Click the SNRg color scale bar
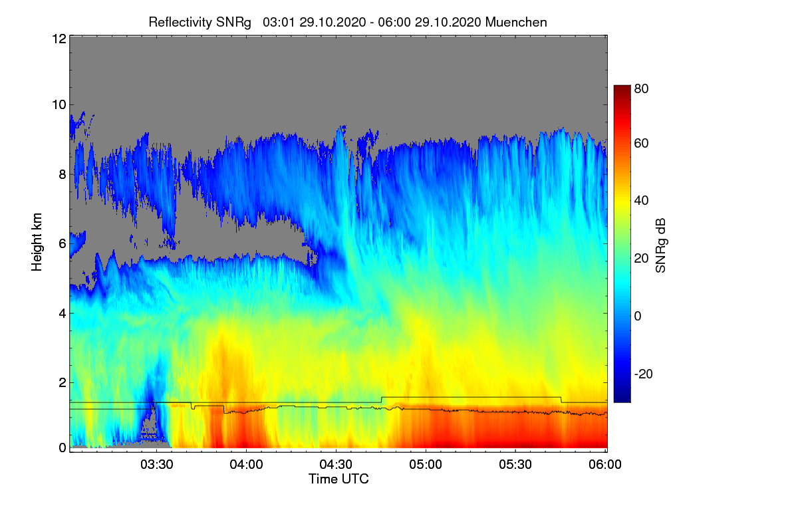 coord(621,243)
